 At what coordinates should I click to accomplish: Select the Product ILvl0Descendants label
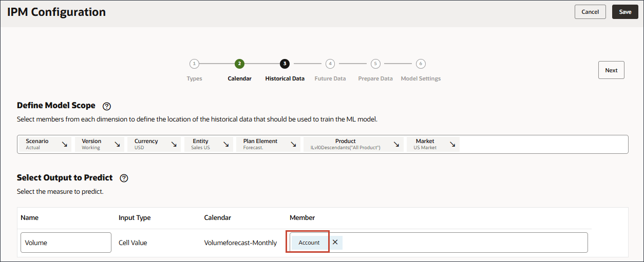[x=345, y=144]
